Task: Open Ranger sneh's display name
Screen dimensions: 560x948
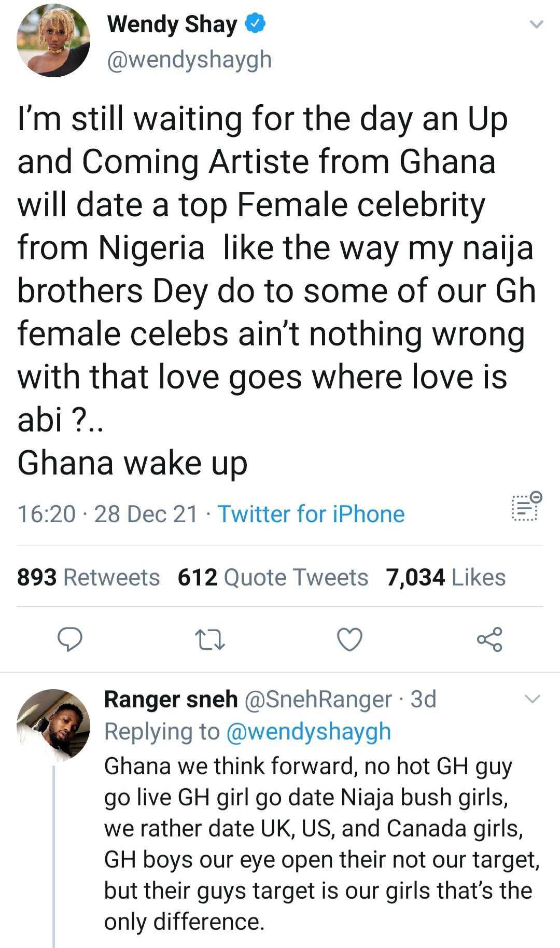Action: coord(171,699)
